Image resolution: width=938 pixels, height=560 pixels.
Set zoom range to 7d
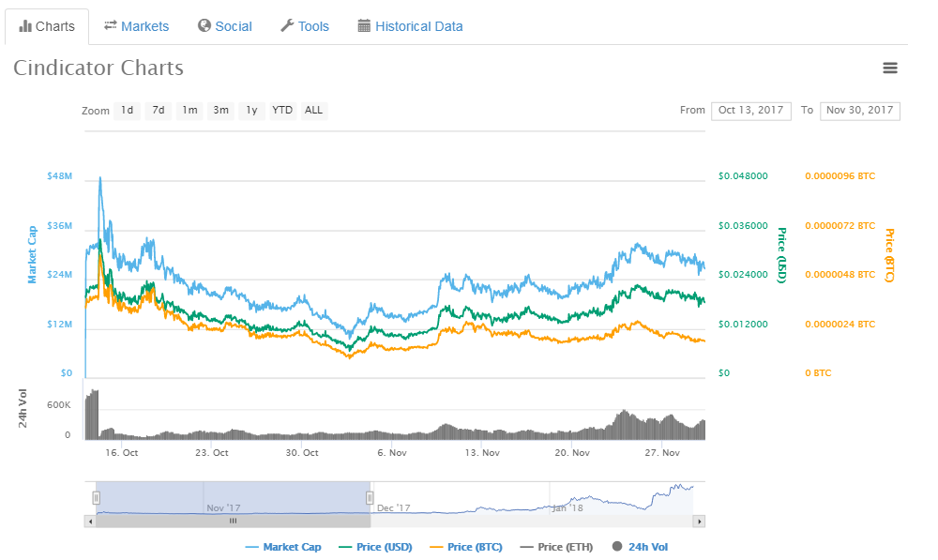(159, 110)
